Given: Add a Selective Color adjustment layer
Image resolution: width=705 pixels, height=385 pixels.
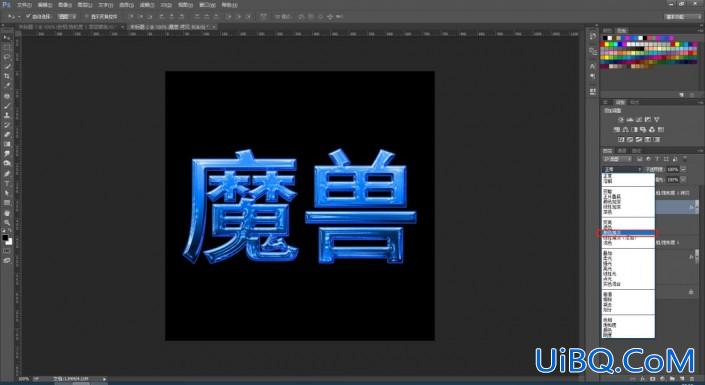Looking at the screenshot, I should point(647,139).
